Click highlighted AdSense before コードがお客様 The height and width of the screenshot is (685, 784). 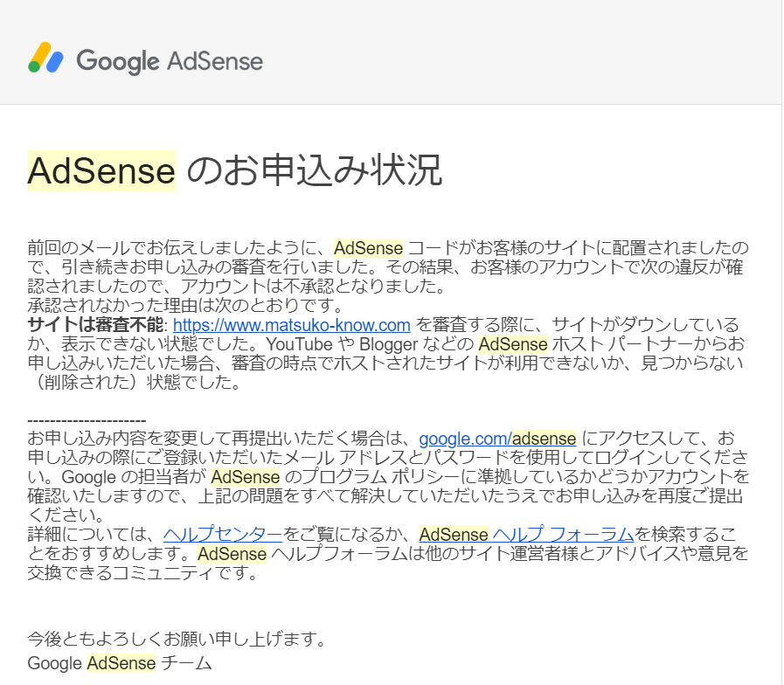click(x=369, y=248)
